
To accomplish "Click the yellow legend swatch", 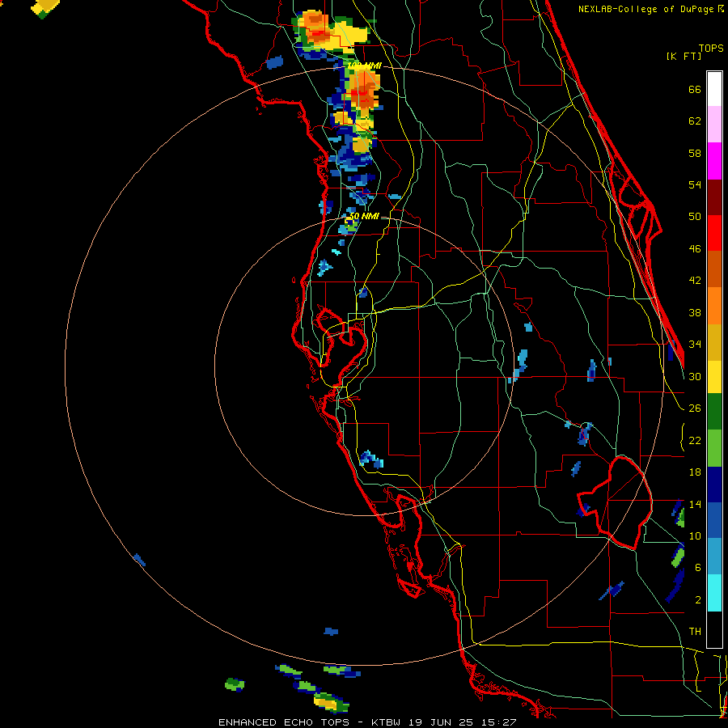I will pyautogui.click(x=714, y=376).
